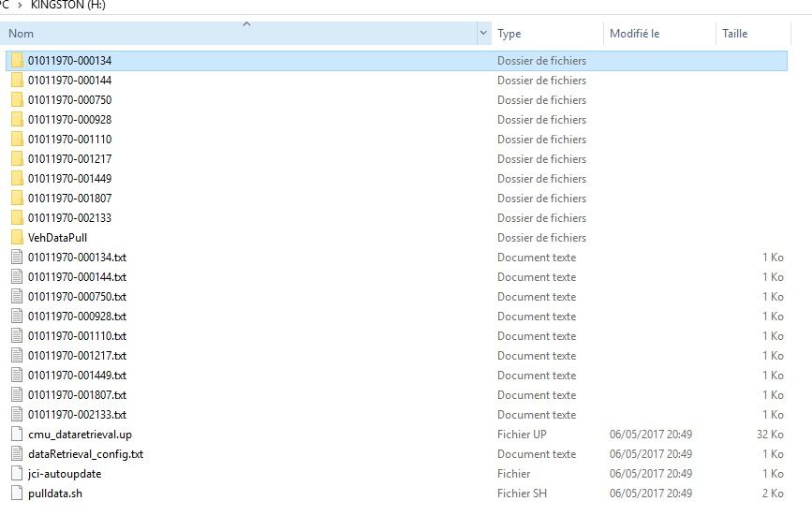
Task: Select folder name 01011970-001449
Action: pos(70,179)
